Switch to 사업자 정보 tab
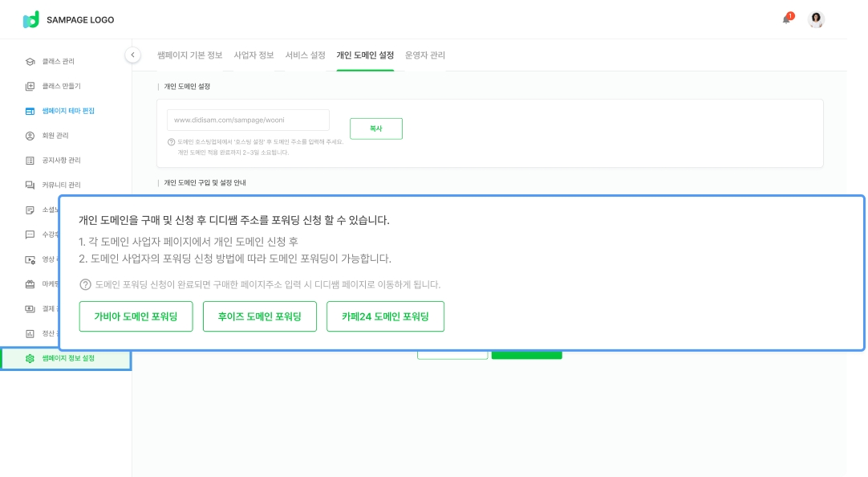Screen dimensions: 868x477 click(254, 55)
